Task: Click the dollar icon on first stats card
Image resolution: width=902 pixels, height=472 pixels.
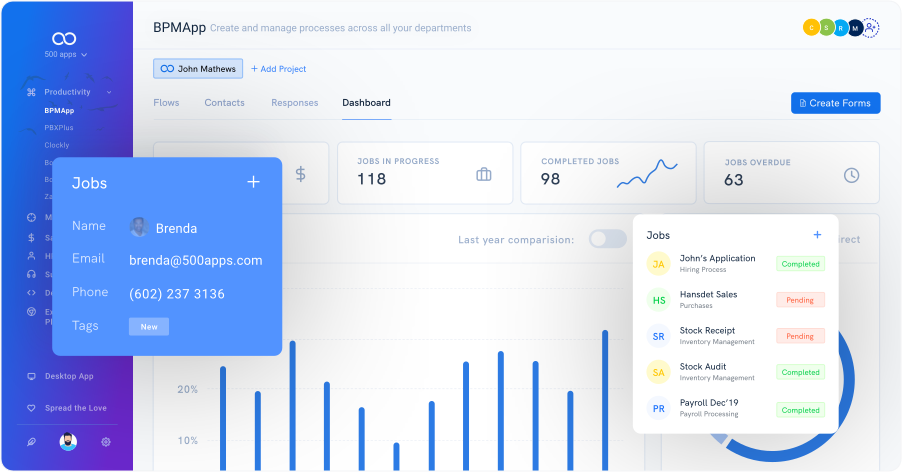Action: 300,174
